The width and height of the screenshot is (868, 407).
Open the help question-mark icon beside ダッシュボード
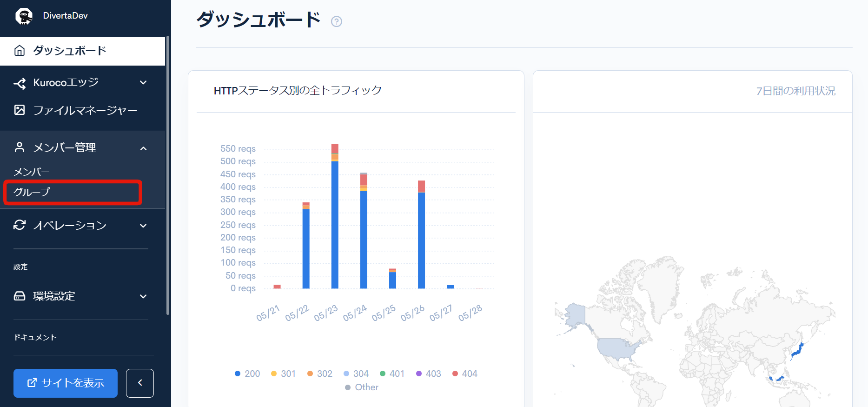coord(337,21)
